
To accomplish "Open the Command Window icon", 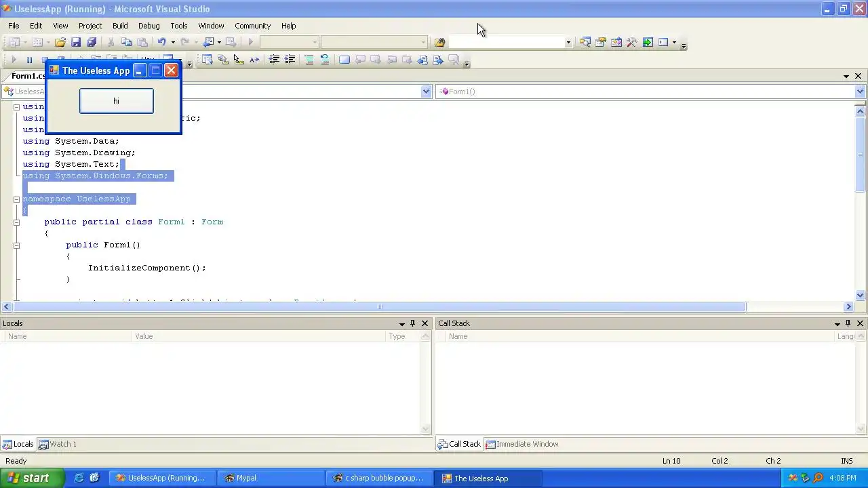I will [663, 42].
